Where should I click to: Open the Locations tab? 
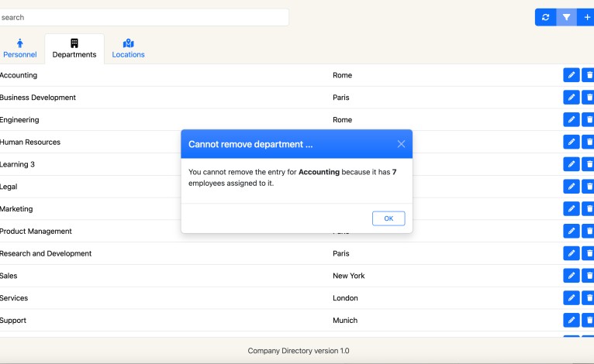pyautogui.click(x=128, y=49)
